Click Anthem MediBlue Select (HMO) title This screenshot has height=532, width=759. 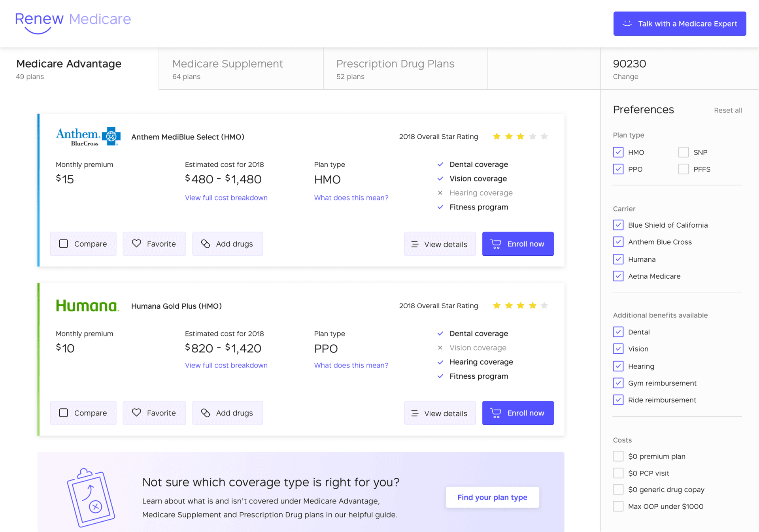(188, 137)
